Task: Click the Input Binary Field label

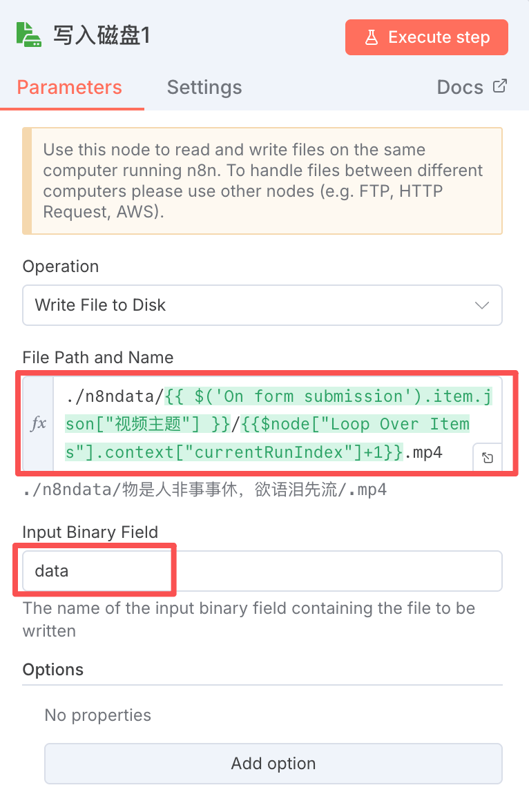Action: pyautogui.click(x=90, y=532)
